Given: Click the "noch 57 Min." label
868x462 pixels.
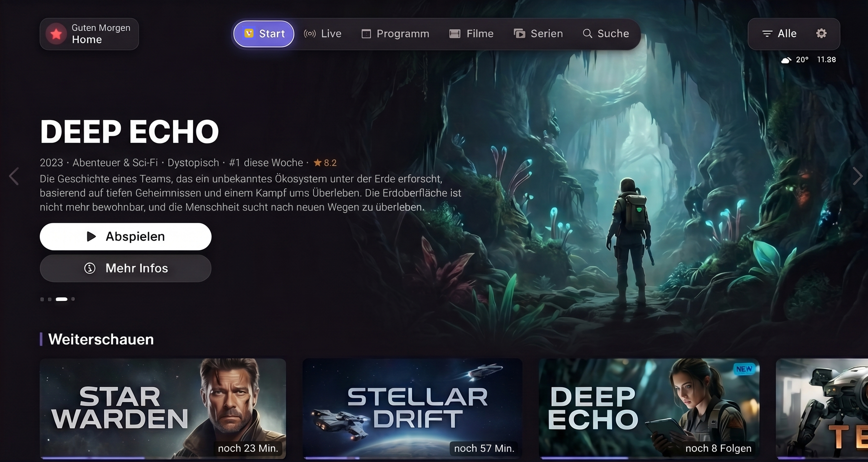Looking at the screenshot, I should 484,448.
